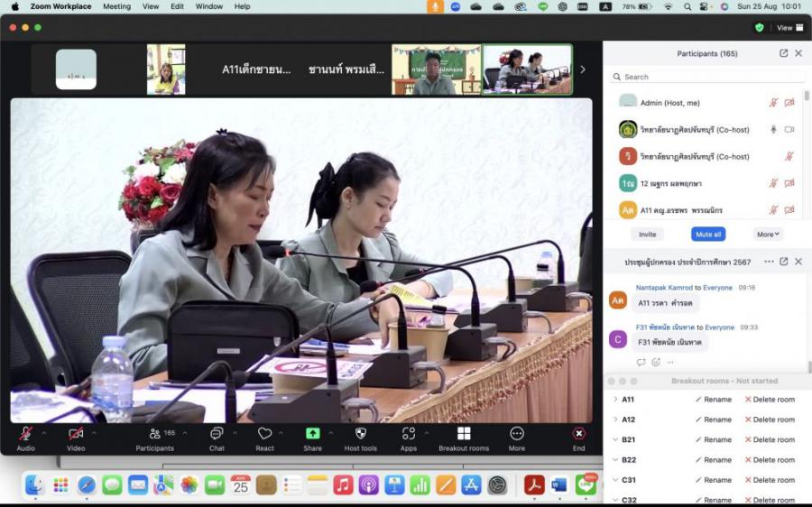Open the Chat panel icon
The image size is (812, 507).
coord(217,434)
